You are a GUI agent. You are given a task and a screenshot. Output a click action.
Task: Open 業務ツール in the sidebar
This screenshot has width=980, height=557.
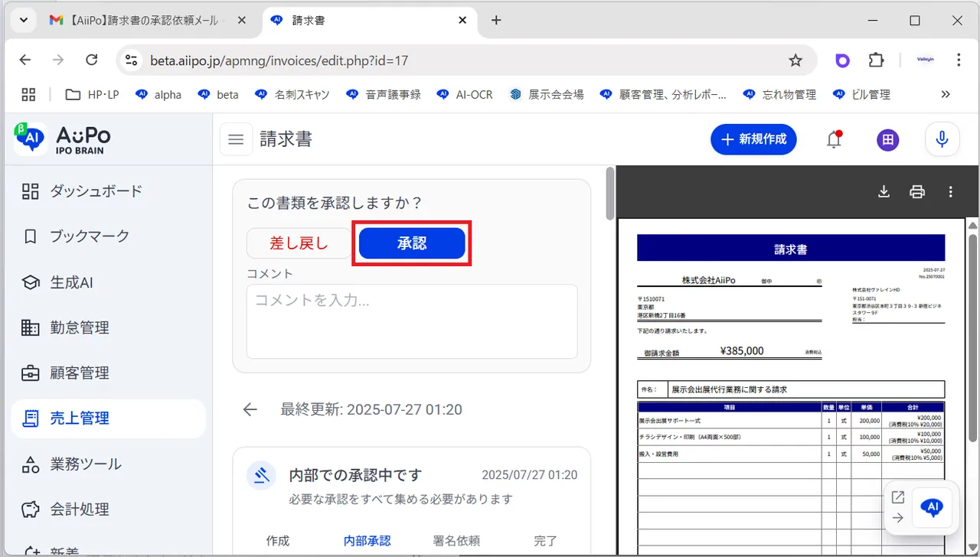coord(108,464)
